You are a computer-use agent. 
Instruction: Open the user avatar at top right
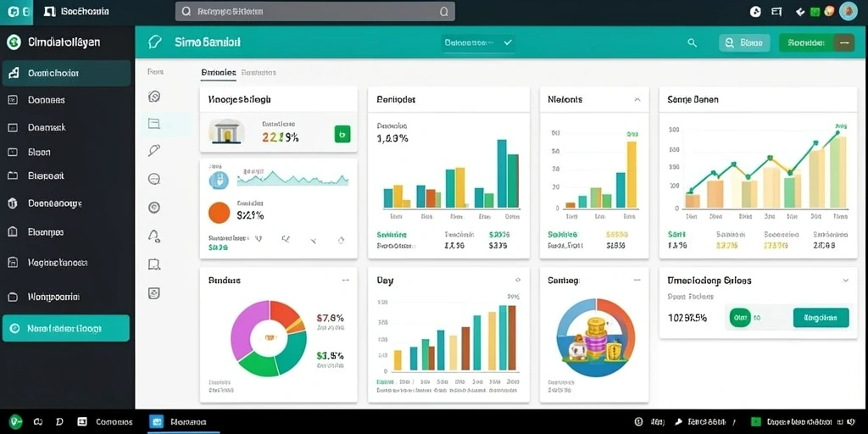click(848, 11)
